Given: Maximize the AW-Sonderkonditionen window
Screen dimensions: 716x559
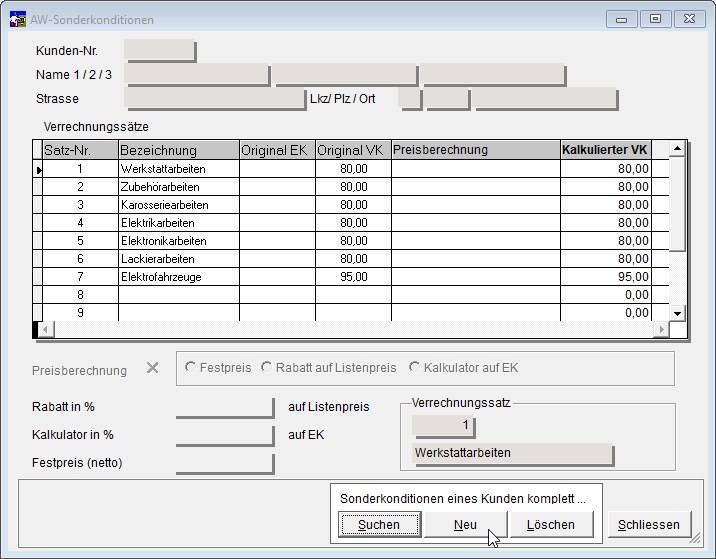Looking at the screenshot, I should [655, 19].
